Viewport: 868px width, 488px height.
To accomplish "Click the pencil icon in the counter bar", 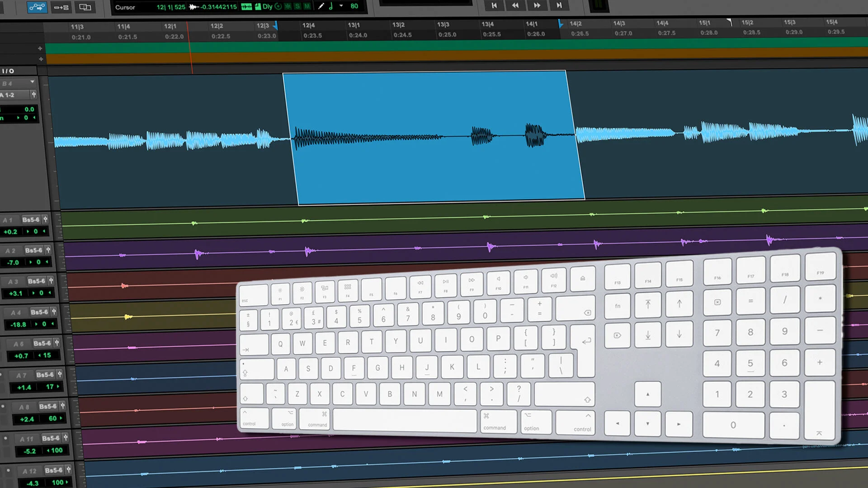I will pyautogui.click(x=321, y=6).
